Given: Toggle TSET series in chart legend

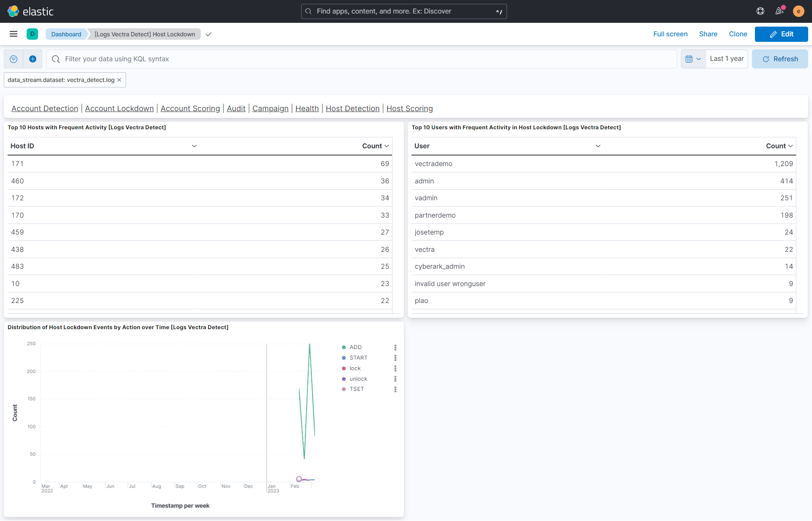Looking at the screenshot, I should pos(357,389).
